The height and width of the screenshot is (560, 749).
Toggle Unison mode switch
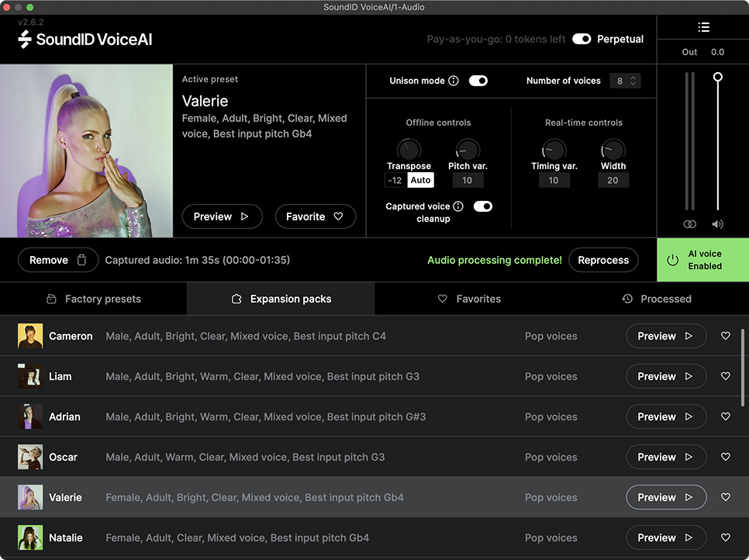click(478, 81)
